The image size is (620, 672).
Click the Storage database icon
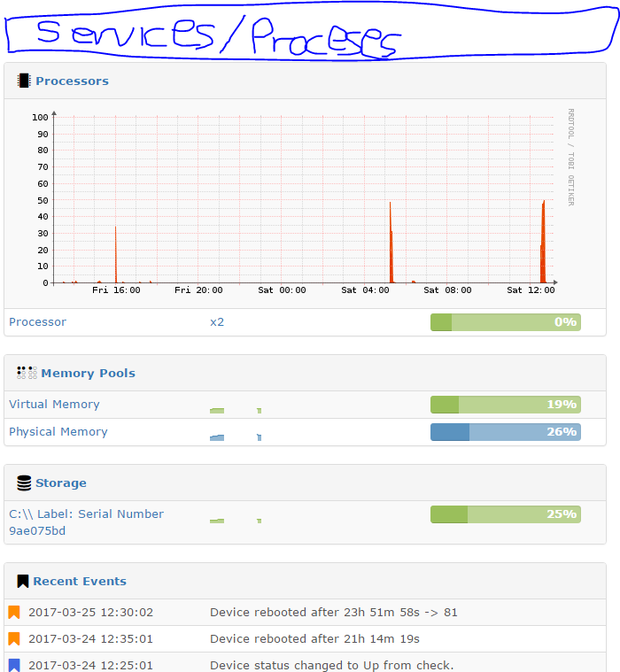25,483
